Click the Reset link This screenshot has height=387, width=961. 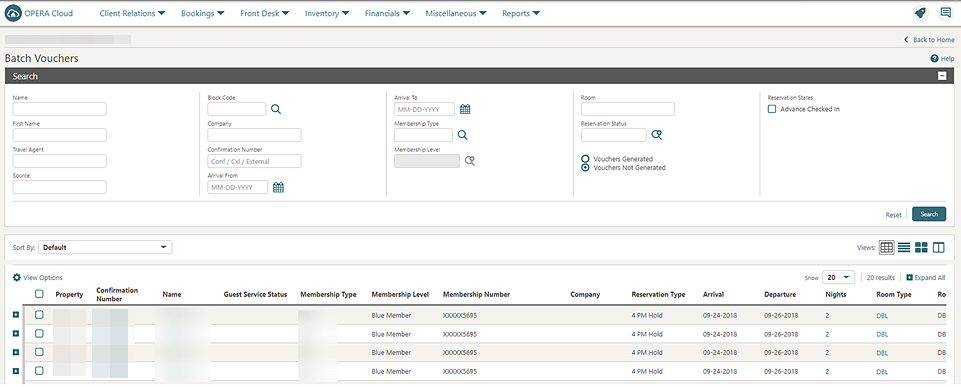tap(894, 215)
